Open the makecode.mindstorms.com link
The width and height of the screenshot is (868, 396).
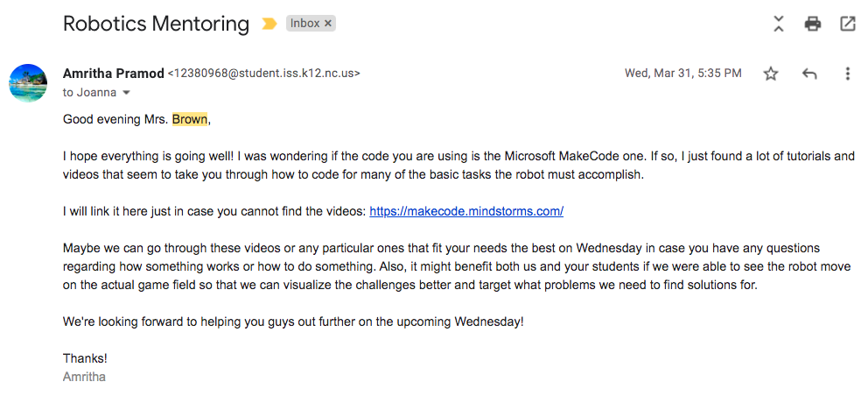pyautogui.click(x=466, y=211)
